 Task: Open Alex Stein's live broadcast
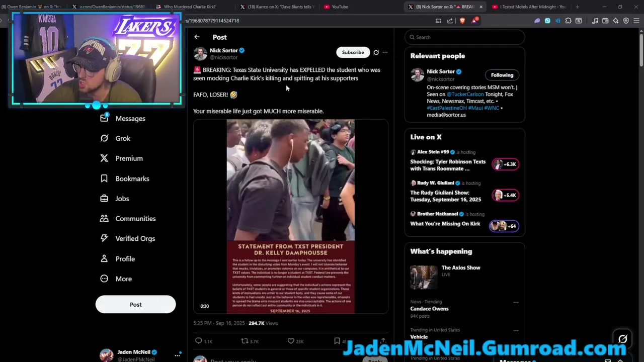click(448, 165)
